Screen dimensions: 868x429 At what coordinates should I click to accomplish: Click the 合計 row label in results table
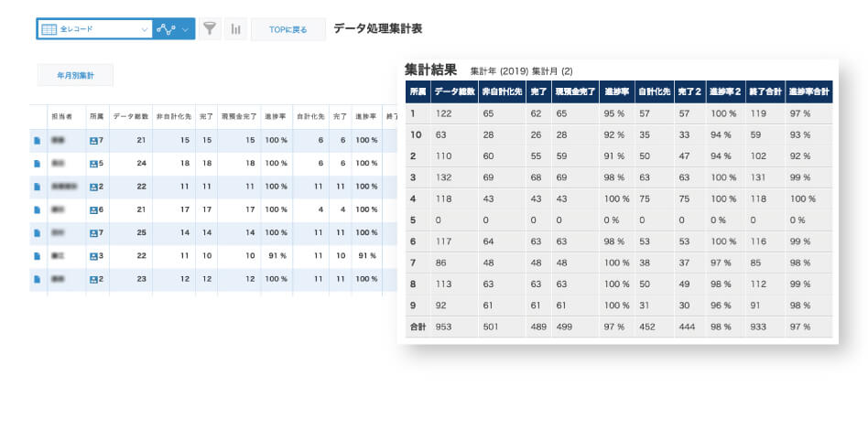click(x=418, y=327)
